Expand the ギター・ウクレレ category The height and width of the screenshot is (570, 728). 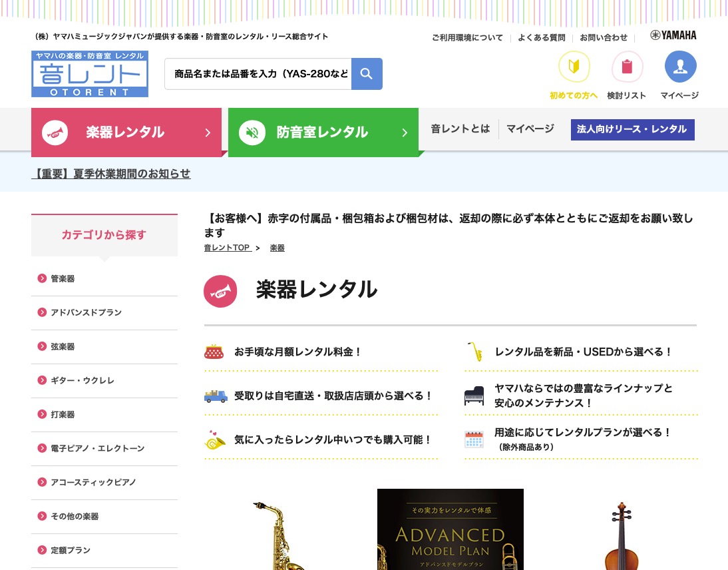82,380
